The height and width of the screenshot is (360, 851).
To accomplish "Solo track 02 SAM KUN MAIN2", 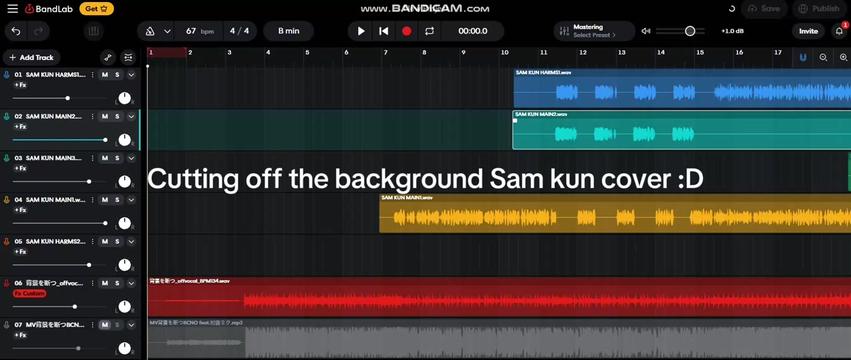I will tap(117, 117).
